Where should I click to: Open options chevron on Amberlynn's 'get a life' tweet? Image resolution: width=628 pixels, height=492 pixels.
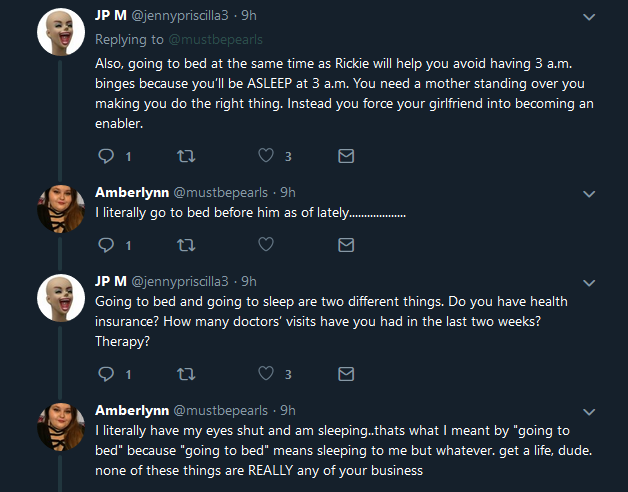(589, 412)
